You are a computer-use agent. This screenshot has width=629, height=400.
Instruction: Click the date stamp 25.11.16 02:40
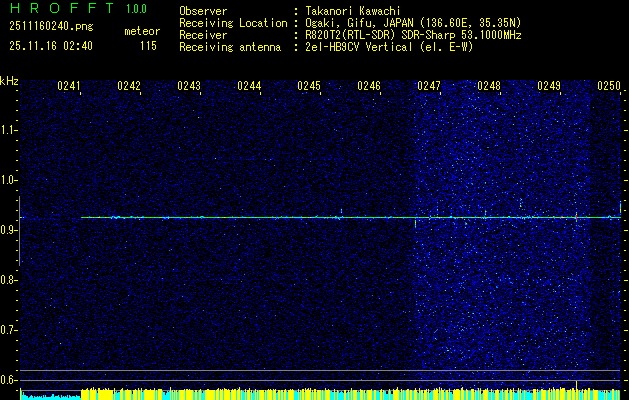[51, 46]
